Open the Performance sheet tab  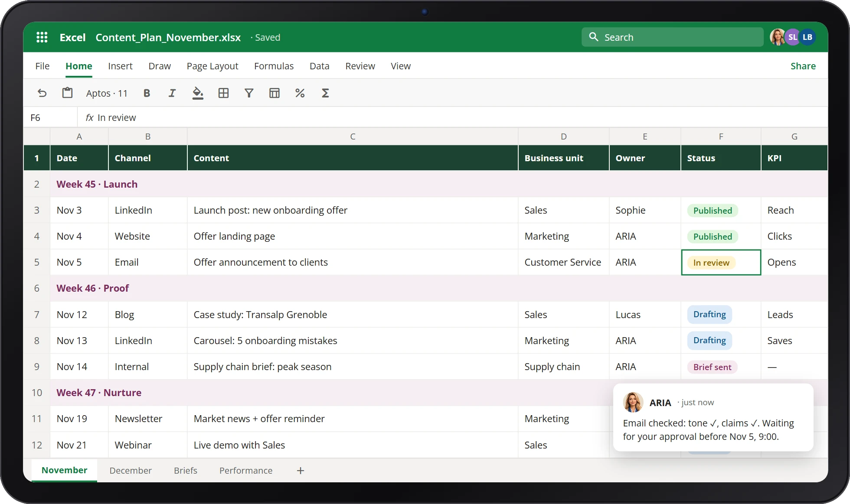[246, 471]
